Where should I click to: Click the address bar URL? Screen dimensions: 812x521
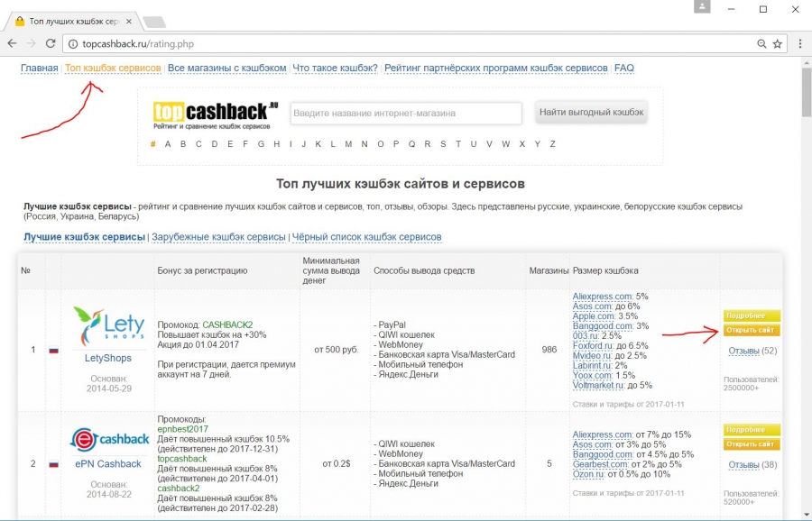(138, 44)
